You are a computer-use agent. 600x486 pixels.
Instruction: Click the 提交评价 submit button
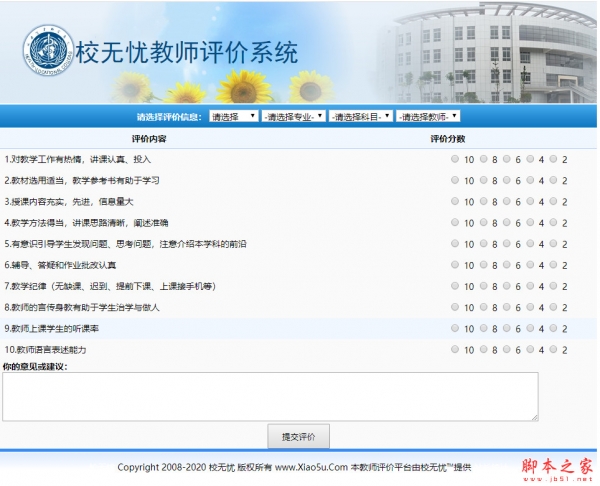(x=298, y=436)
